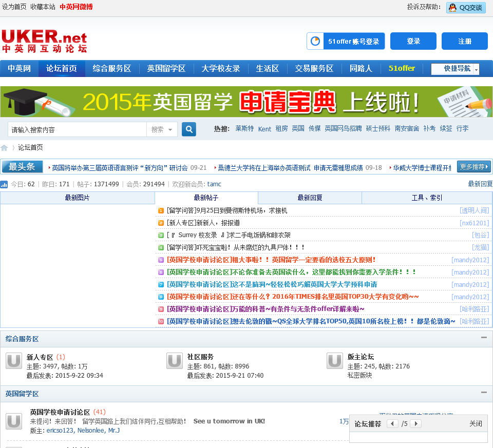
Task: Click 论坛首页 breadcrumb link
Action: pos(30,147)
